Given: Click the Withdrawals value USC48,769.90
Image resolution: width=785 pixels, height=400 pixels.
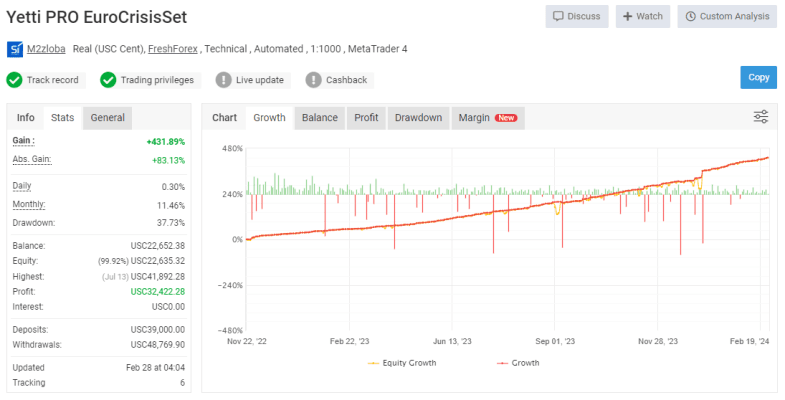Looking at the screenshot, I should click(x=158, y=345).
